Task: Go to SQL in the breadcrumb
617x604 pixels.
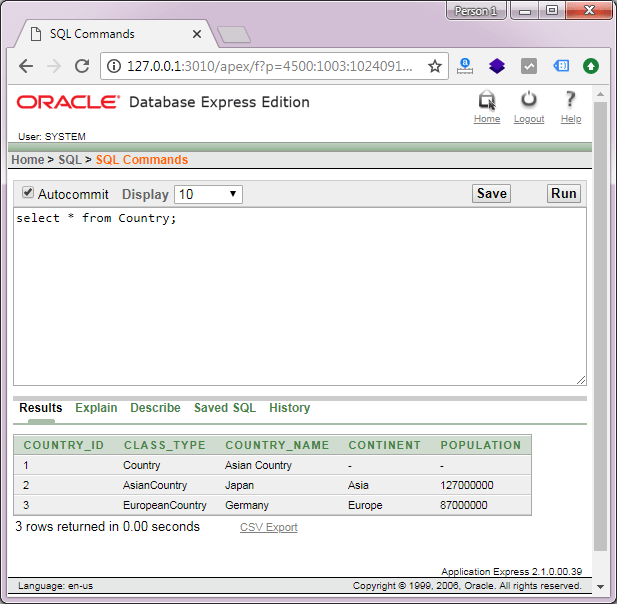Action: 70,160
